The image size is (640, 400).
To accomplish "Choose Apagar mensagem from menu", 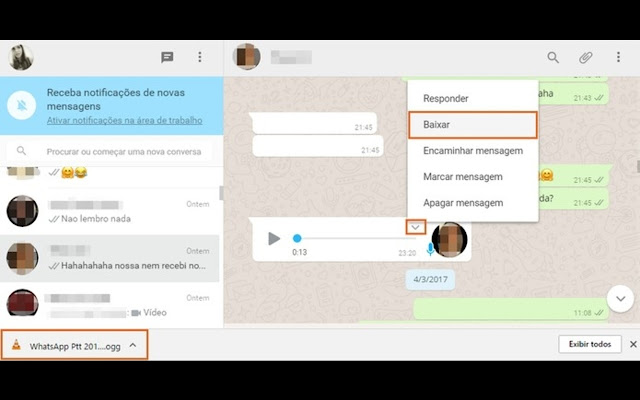I will (463, 203).
